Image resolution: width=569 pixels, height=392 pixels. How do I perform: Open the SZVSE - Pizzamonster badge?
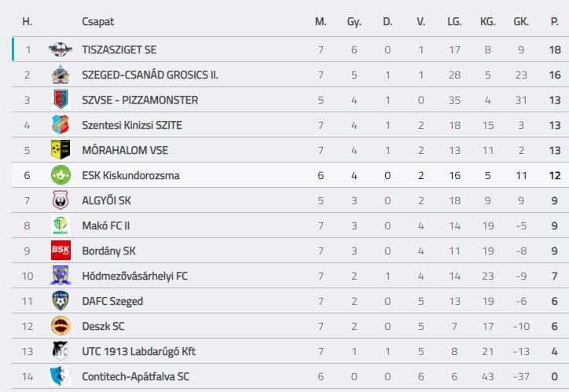point(61,100)
